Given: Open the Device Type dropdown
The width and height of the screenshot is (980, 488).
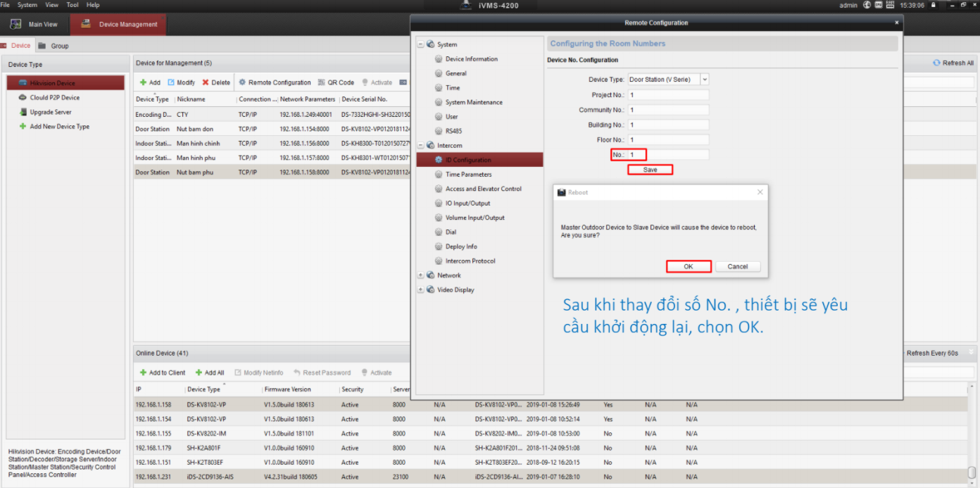Looking at the screenshot, I should tap(705, 80).
